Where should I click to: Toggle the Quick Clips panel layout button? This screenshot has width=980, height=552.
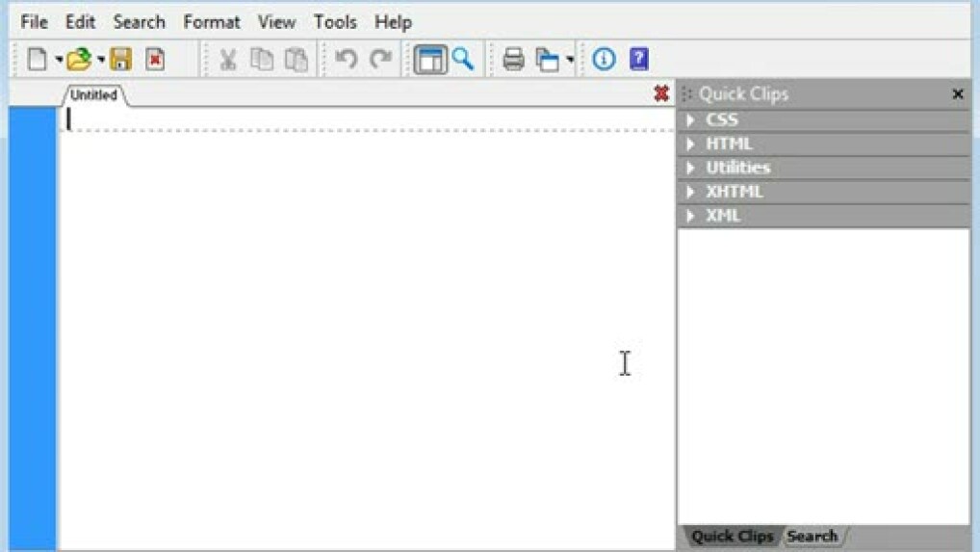[x=430, y=60]
